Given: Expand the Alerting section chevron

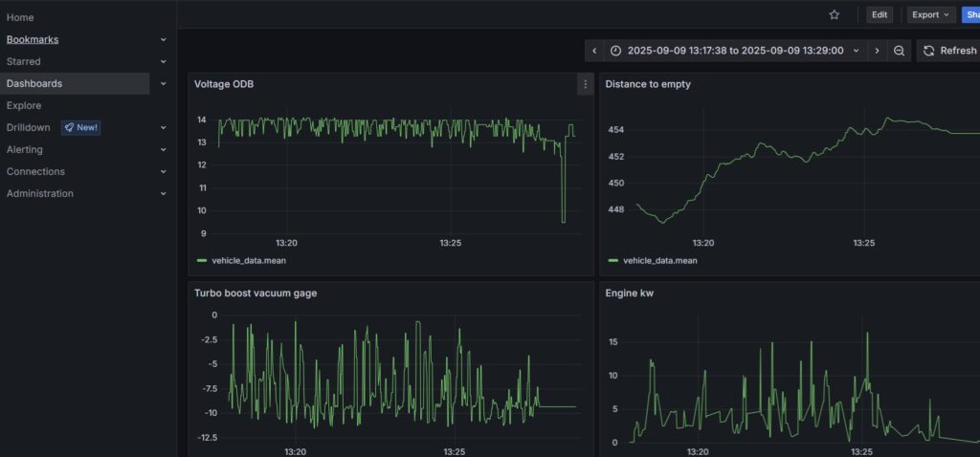Looking at the screenshot, I should 164,150.
